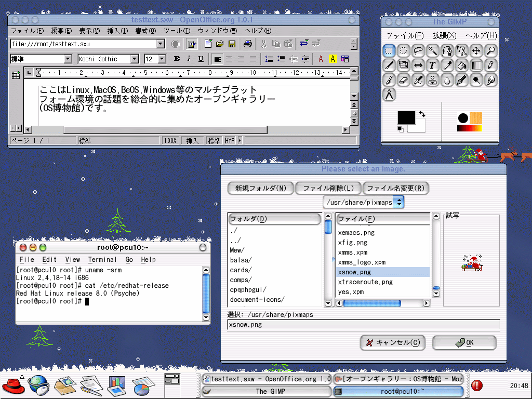
Task: Set right text alignment in OpenOffice
Action: [x=241, y=59]
